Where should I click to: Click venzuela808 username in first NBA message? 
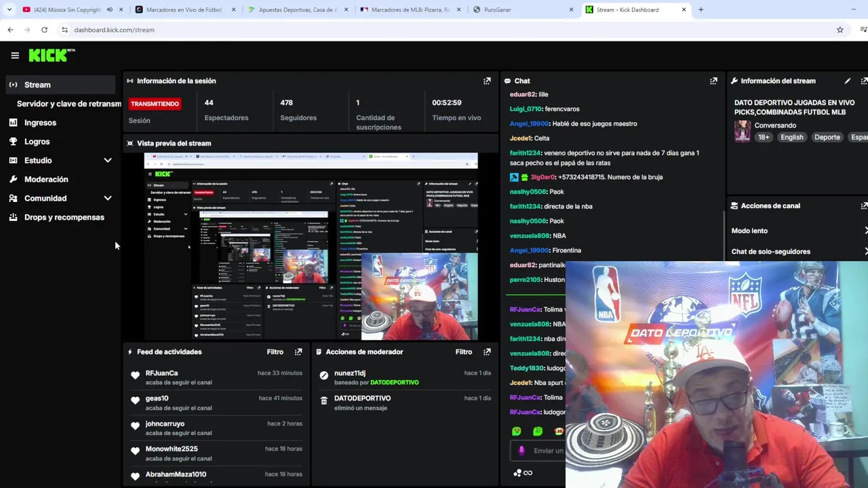click(x=530, y=236)
